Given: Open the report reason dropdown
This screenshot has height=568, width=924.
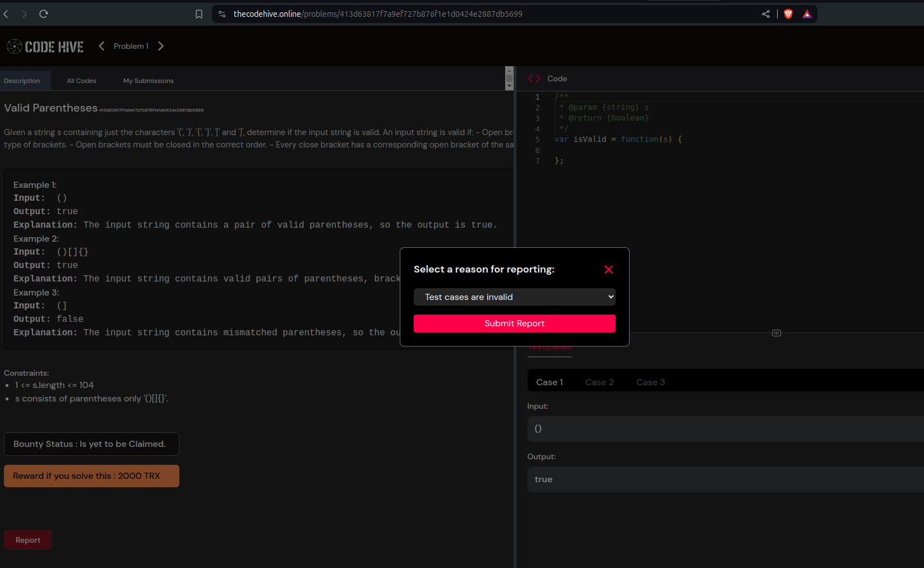Looking at the screenshot, I should pos(515,297).
